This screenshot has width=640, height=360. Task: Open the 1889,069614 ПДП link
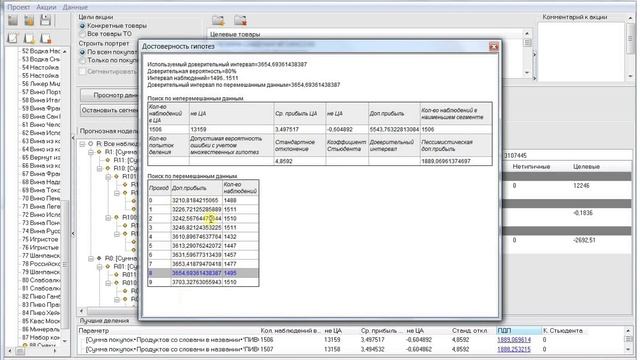point(513,340)
